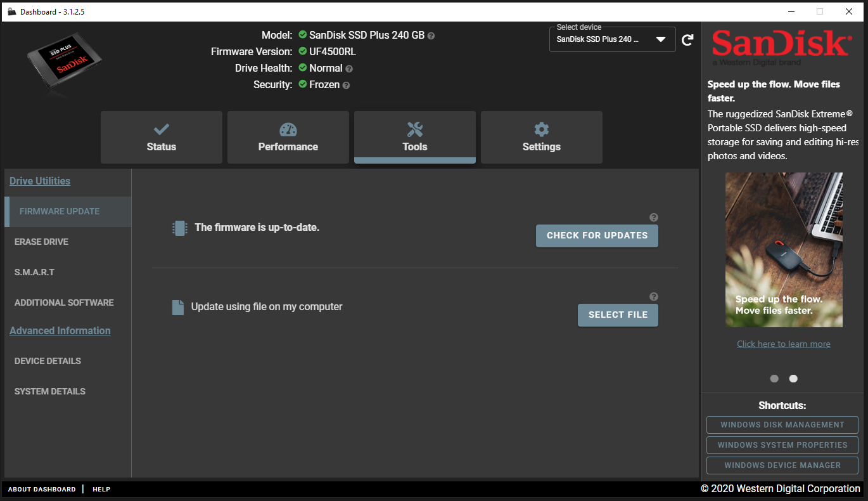Click the file document icon
The width and height of the screenshot is (868, 501).
178,308
